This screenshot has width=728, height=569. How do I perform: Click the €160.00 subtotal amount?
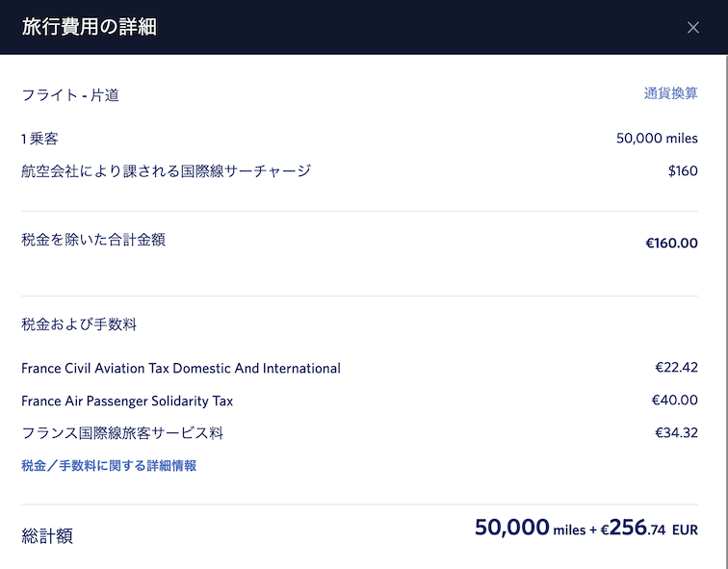(671, 244)
